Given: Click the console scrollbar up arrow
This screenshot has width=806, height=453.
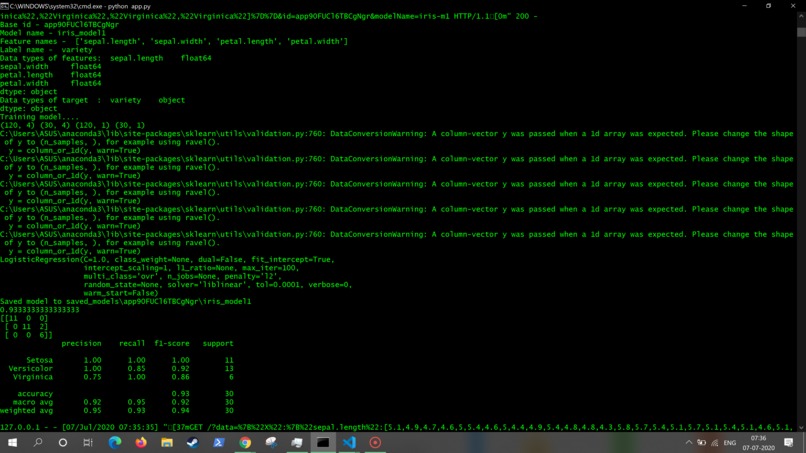Looking at the screenshot, I should (801, 16).
